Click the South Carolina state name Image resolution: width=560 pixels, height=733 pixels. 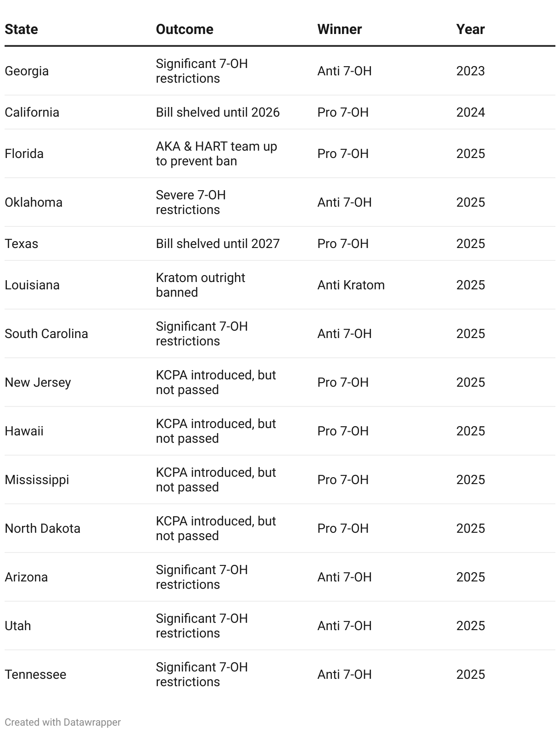46,334
